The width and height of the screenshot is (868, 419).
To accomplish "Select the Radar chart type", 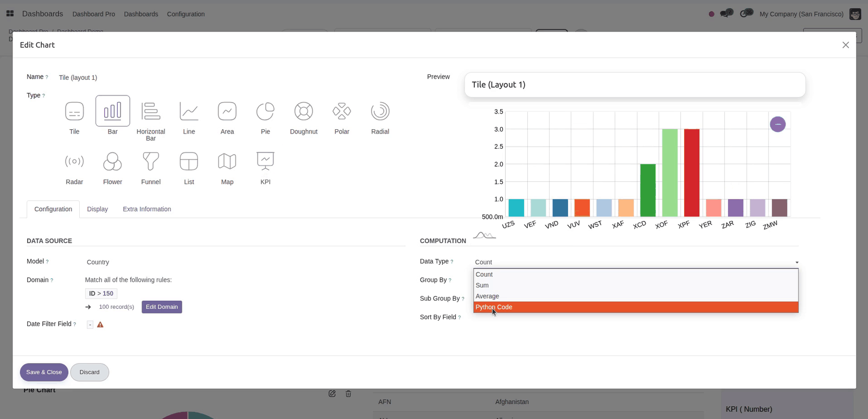I will click(x=74, y=161).
